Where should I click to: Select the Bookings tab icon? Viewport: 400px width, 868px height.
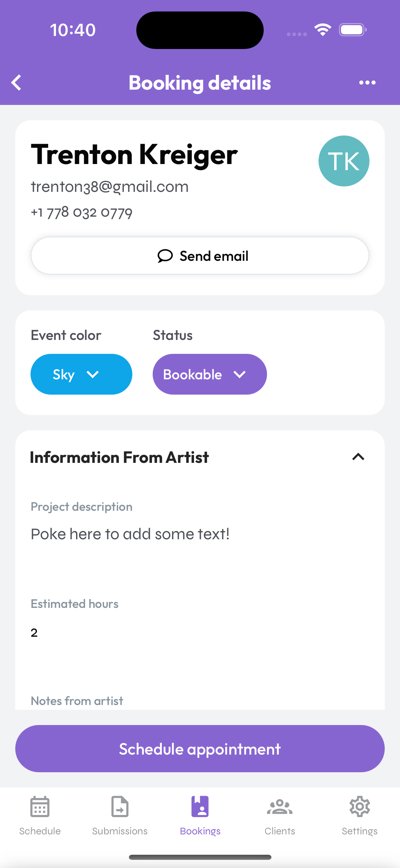point(200,807)
